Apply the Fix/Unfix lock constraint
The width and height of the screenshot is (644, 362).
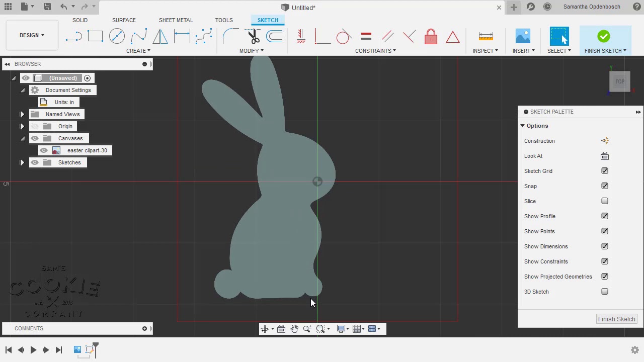pos(431,36)
